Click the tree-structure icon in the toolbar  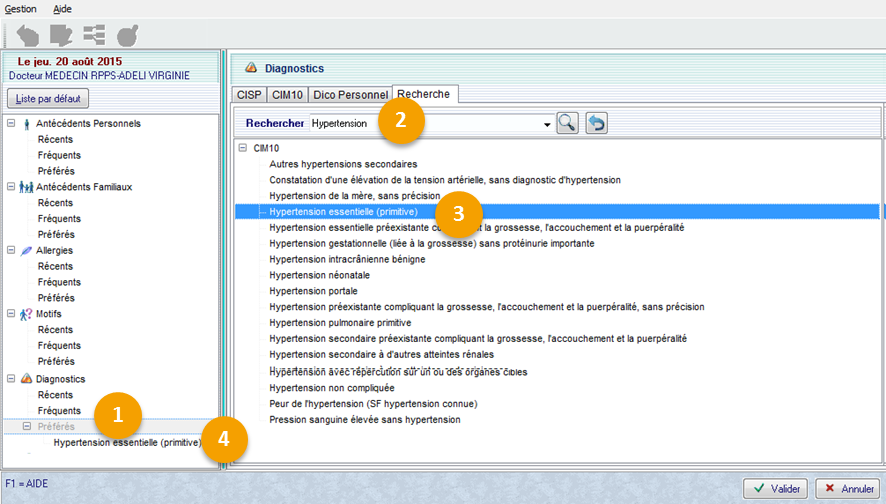click(x=95, y=36)
